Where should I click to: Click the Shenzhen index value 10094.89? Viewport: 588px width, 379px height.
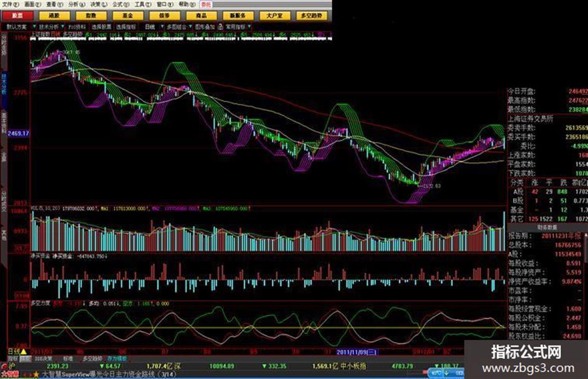pos(222,366)
